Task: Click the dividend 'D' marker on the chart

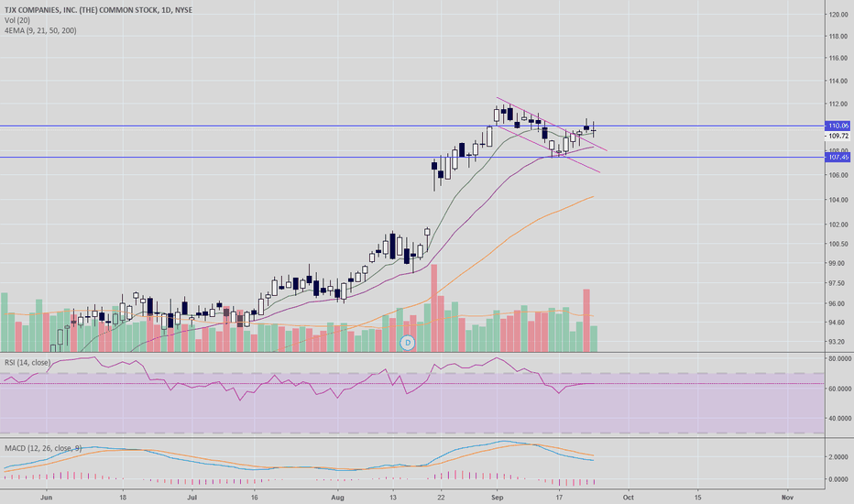Action: coord(408,343)
